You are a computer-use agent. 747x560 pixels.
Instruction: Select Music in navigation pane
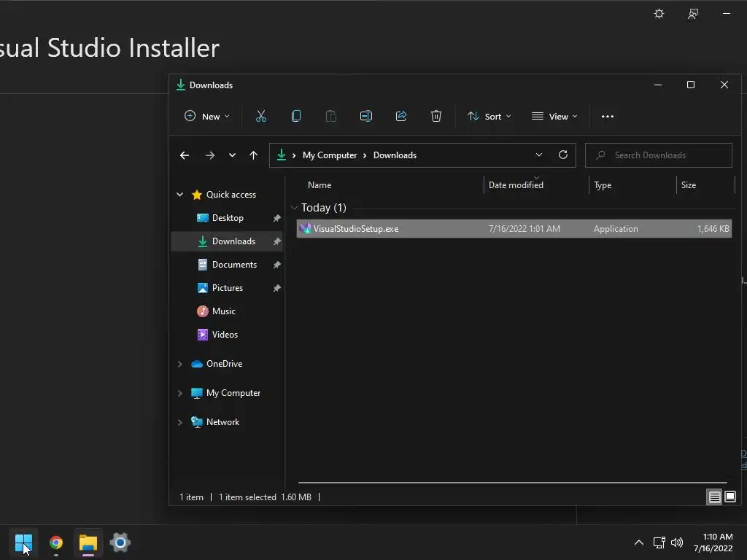[223, 311]
